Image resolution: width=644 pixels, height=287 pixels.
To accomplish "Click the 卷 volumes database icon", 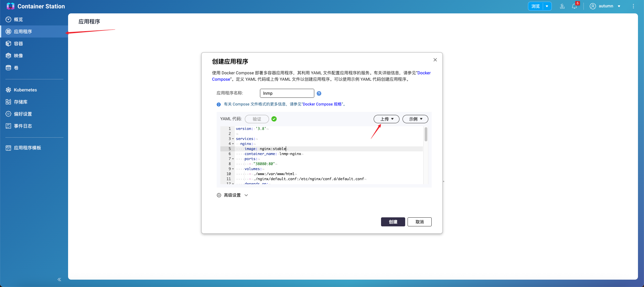I will coord(8,68).
